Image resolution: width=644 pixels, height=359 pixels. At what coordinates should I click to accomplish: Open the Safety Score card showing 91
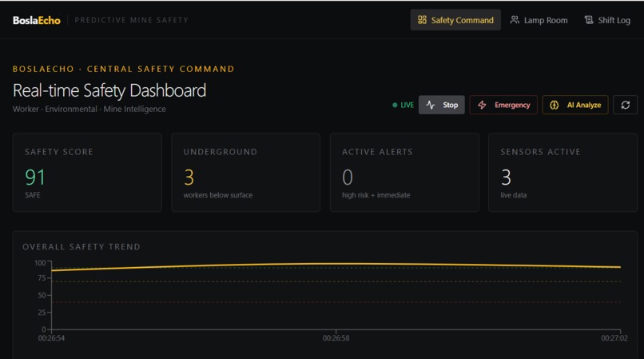pos(87,172)
